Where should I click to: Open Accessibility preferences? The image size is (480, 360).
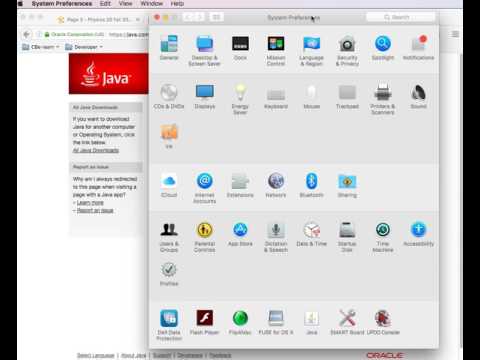(418, 234)
